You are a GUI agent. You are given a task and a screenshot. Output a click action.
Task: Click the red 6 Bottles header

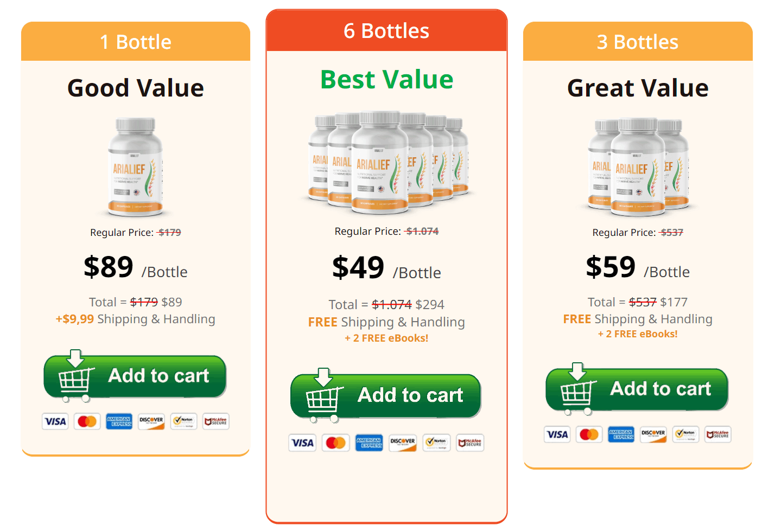(x=386, y=31)
